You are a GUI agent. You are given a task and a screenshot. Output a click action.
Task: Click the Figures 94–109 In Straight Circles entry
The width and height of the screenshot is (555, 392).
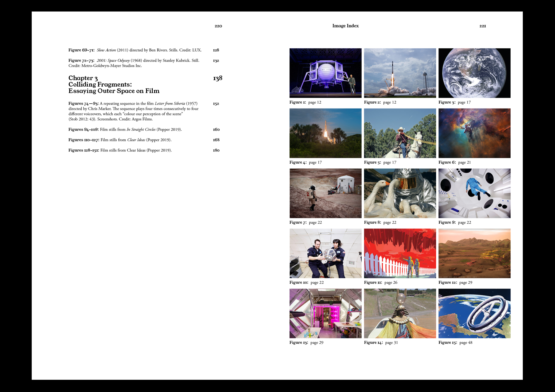125,130
